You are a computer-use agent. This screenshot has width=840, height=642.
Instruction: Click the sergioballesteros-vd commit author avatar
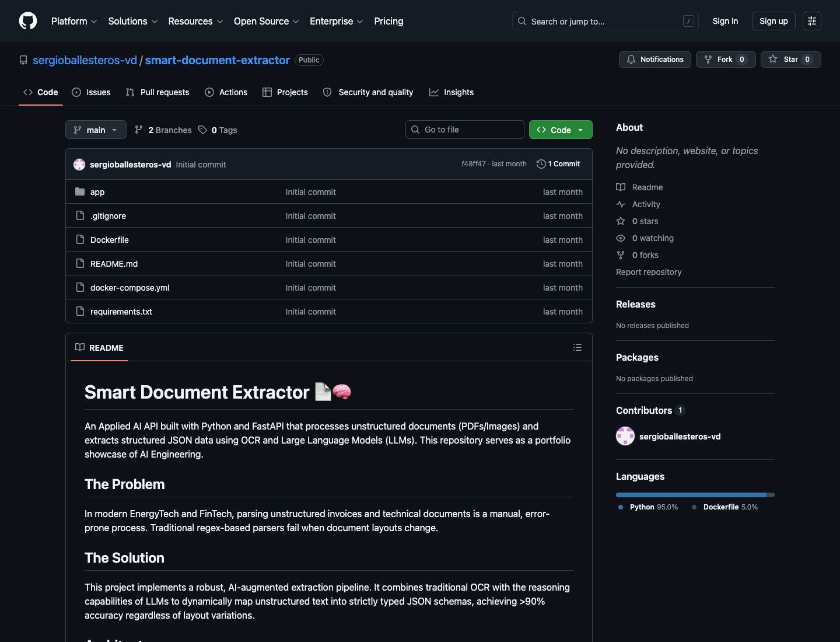(79, 165)
